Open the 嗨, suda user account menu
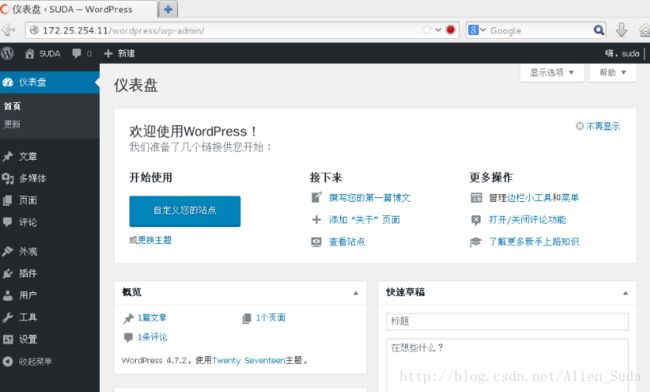The image size is (650, 392). click(622, 53)
